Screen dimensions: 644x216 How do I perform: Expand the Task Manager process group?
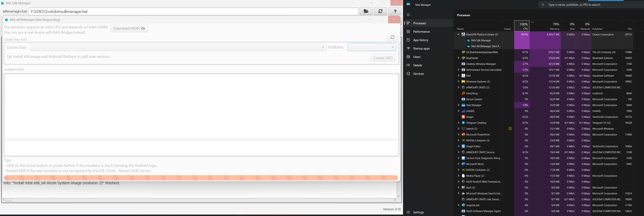point(458,105)
